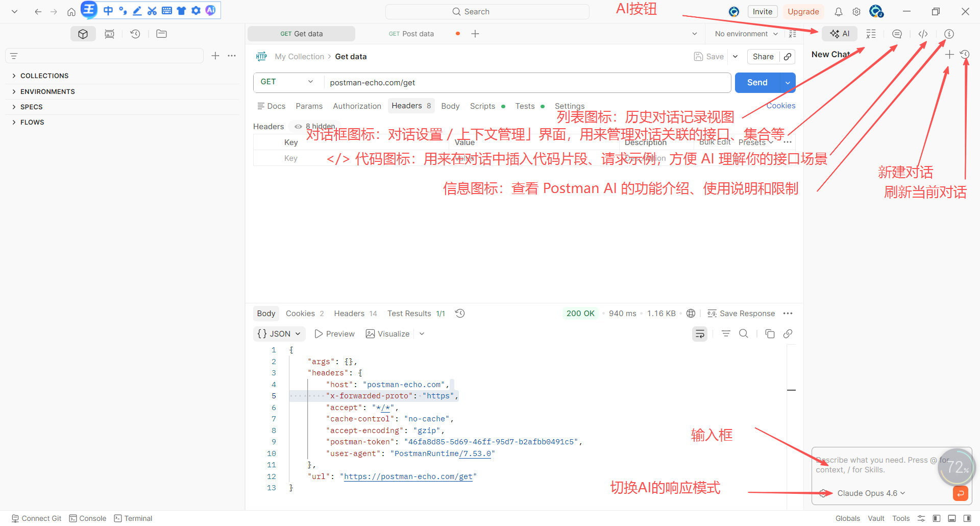Viewport: 980px width, 526px height.
Task: Toggle bottom pane from status bar
Action: coord(952,518)
